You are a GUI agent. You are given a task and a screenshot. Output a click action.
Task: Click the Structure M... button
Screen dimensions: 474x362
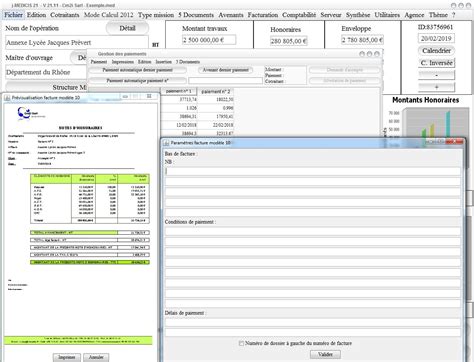pos(46,87)
